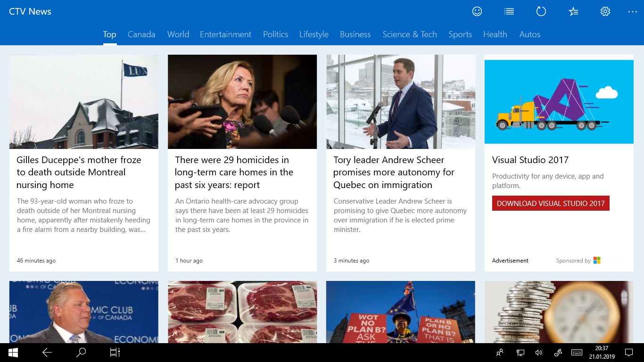Open Task View in the taskbar
Screen dimensions: 644x362
115,353
